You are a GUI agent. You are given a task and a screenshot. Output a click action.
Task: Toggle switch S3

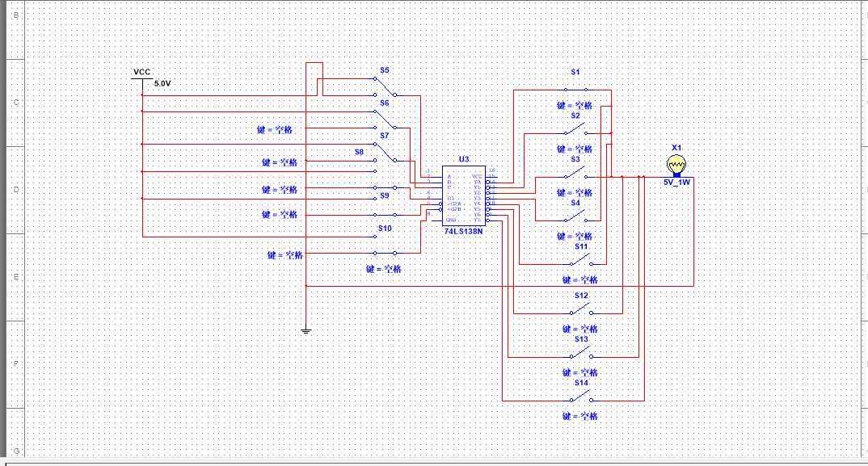[x=575, y=174]
